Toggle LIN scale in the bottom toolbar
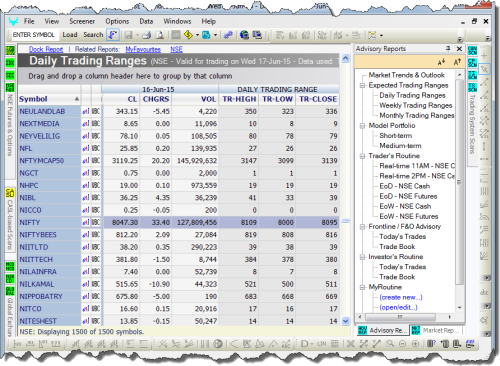This screenshot has width=500, height=366. tap(321, 344)
